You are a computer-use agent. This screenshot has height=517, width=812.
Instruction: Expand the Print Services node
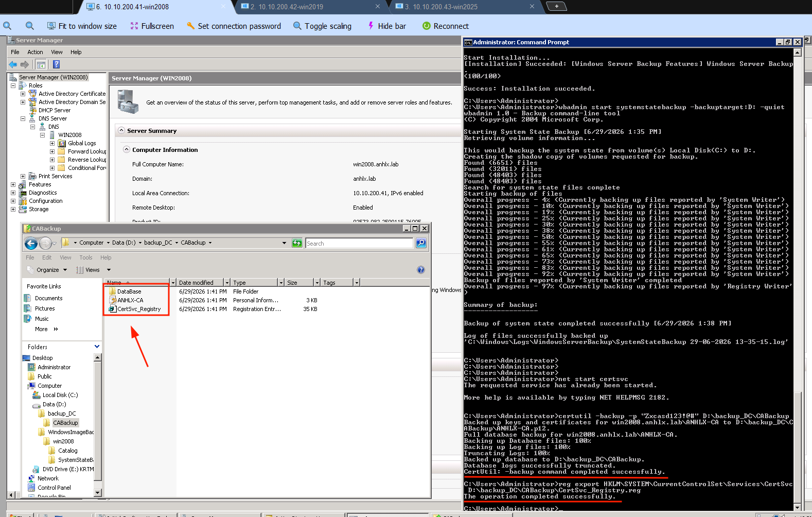[x=23, y=176]
